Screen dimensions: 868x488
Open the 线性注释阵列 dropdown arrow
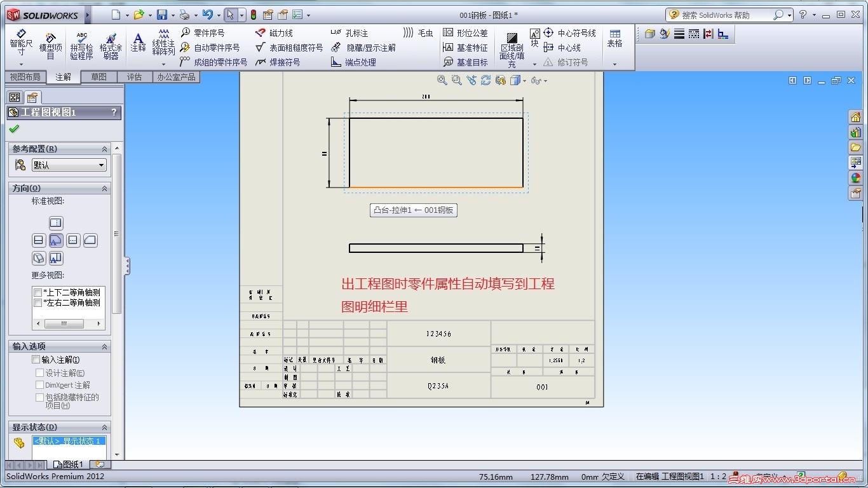[x=163, y=64]
